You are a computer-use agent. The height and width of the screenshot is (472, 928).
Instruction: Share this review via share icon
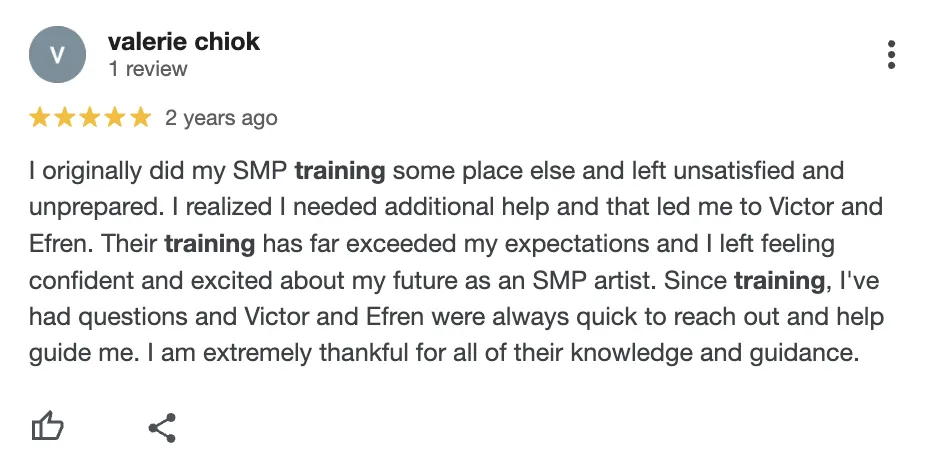point(162,428)
